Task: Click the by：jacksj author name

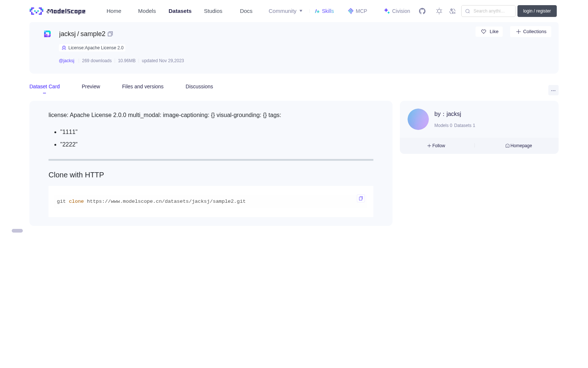Action: (448, 114)
